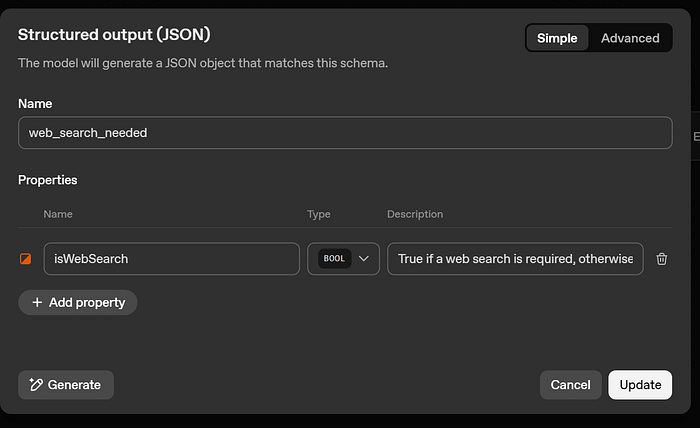700x428 pixels.
Task: Click the Type column header
Action: pyautogui.click(x=318, y=214)
